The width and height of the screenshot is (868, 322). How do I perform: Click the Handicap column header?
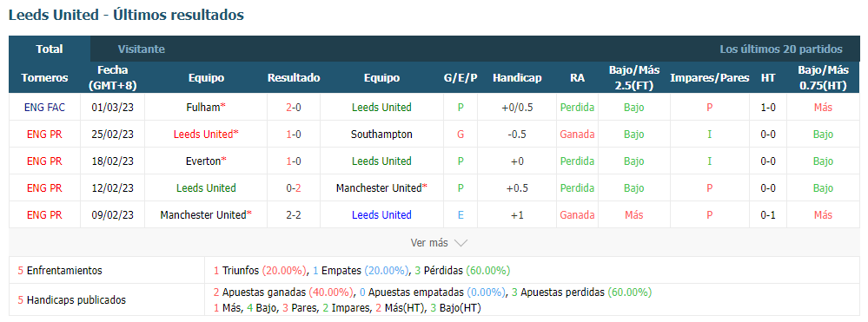point(516,78)
